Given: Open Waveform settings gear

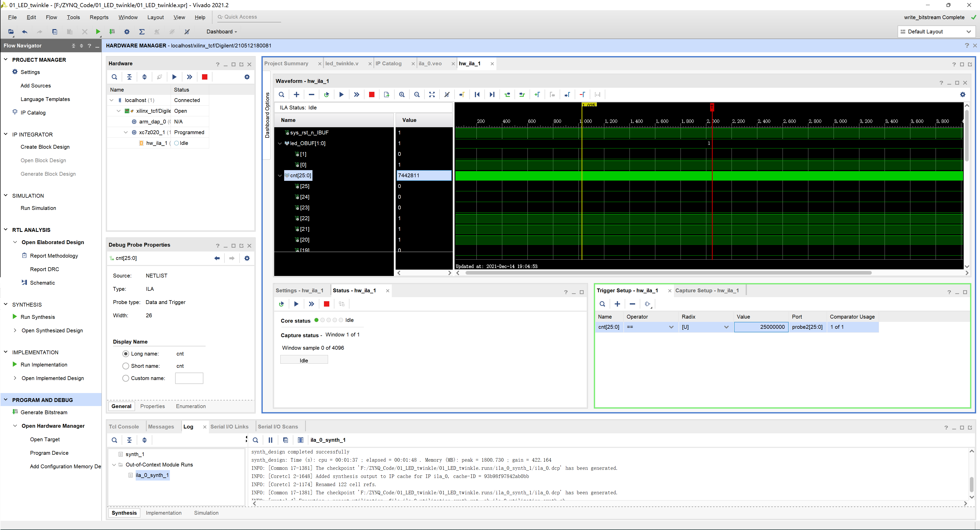Looking at the screenshot, I should coord(962,95).
